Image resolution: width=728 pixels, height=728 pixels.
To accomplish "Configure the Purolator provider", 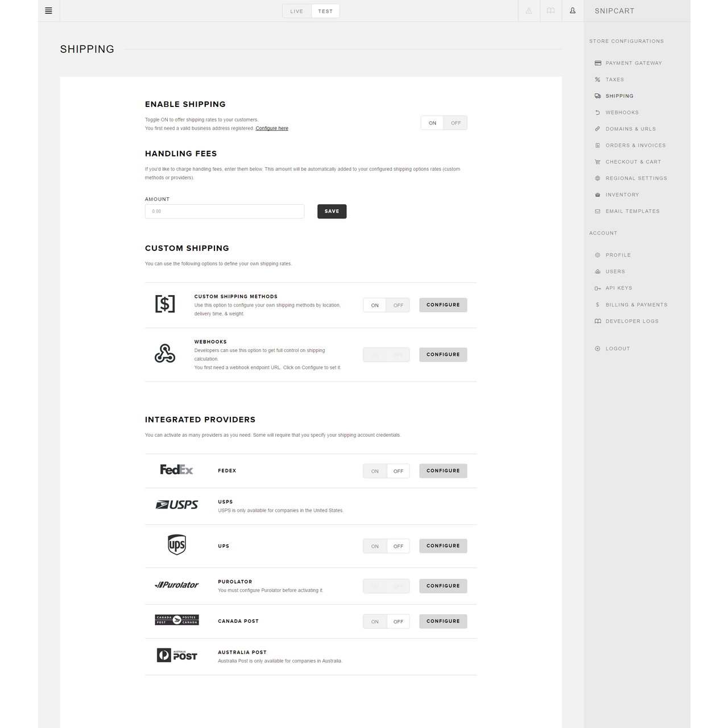I will pos(443,586).
